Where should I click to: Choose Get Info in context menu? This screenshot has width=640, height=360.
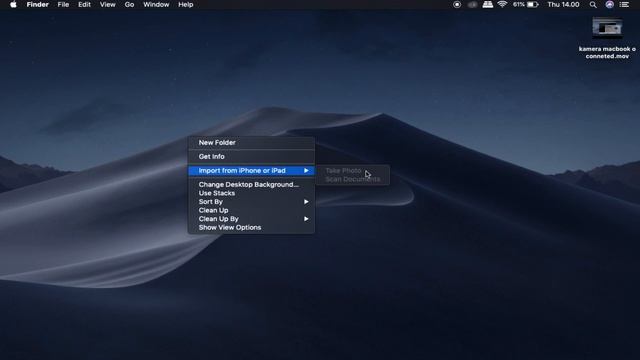[251, 156]
